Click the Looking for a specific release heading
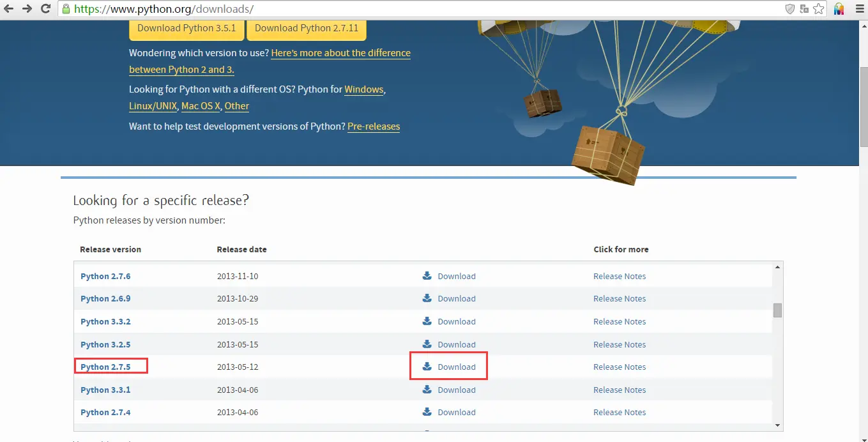 (161, 201)
